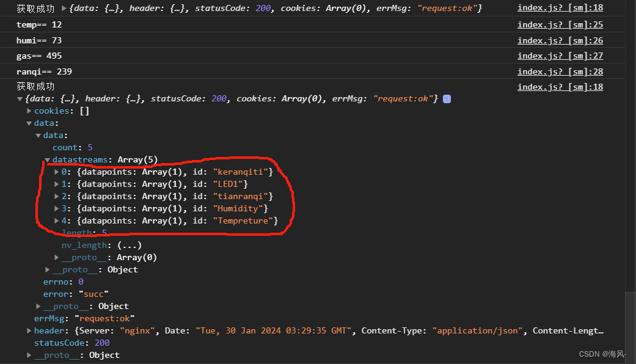The image size is (636, 364).
Task: Expand the cookies array entry
Action: click(x=29, y=111)
